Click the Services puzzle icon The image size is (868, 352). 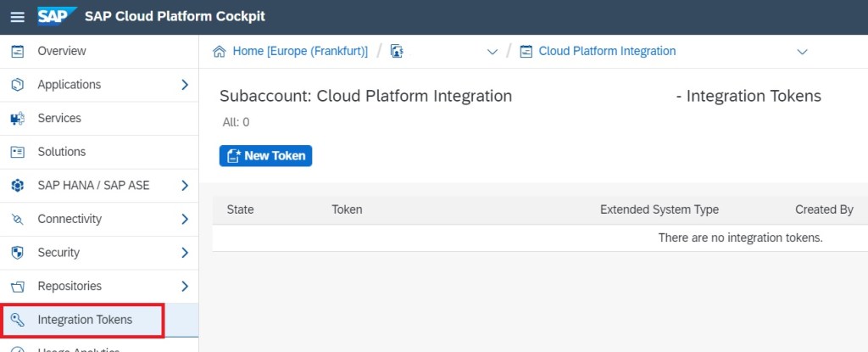coord(17,119)
